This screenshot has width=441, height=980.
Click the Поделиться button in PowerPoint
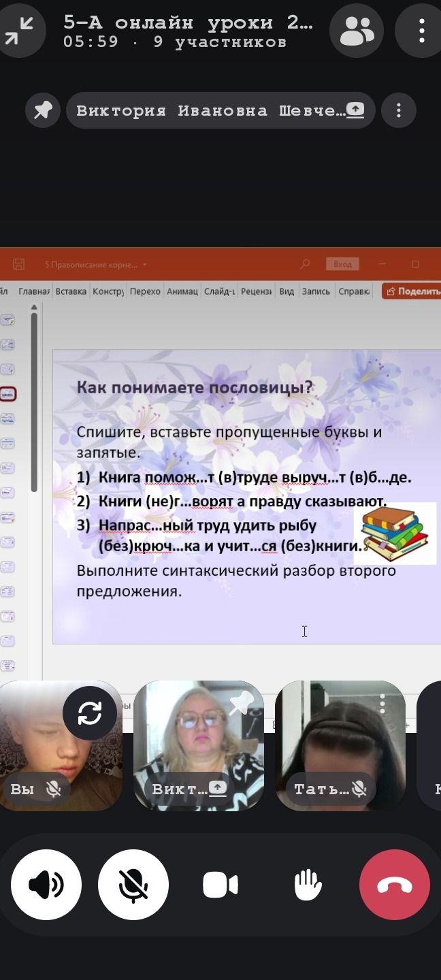tap(412, 291)
